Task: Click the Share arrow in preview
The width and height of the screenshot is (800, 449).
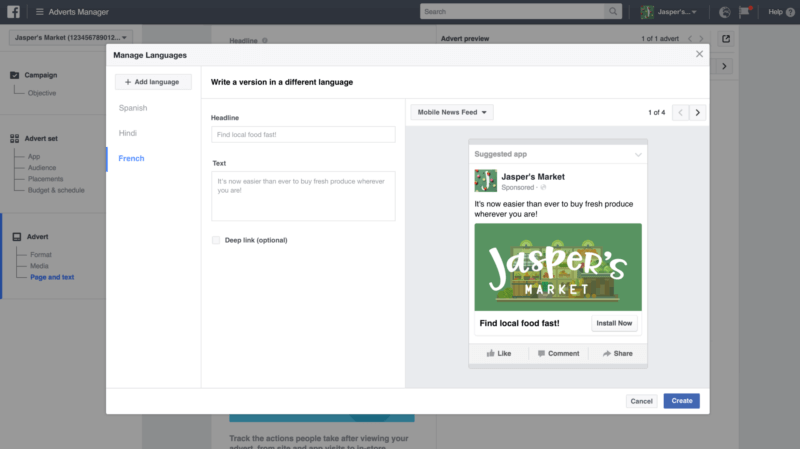Action: click(606, 353)
